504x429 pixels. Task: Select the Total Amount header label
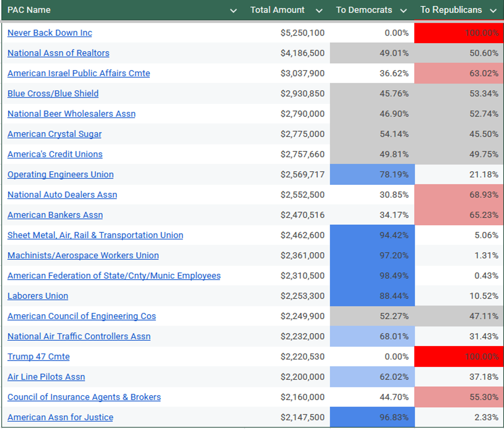pos(277,10)
